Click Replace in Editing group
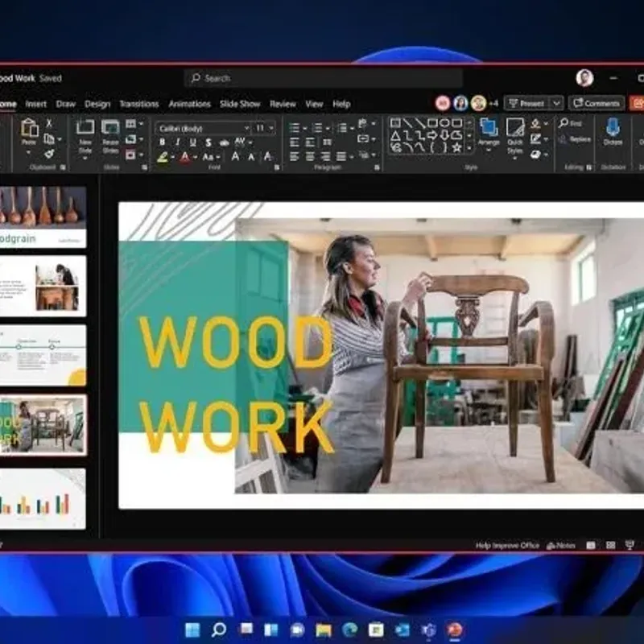644x644 pixels. [x=575, y=139]
